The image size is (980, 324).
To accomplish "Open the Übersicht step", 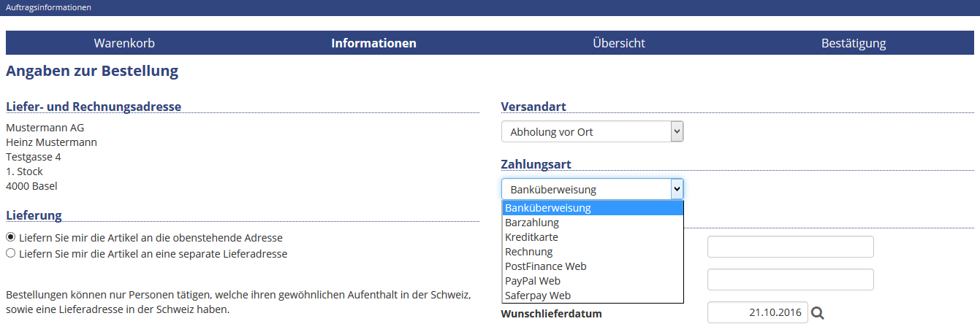I will (619, 43).
